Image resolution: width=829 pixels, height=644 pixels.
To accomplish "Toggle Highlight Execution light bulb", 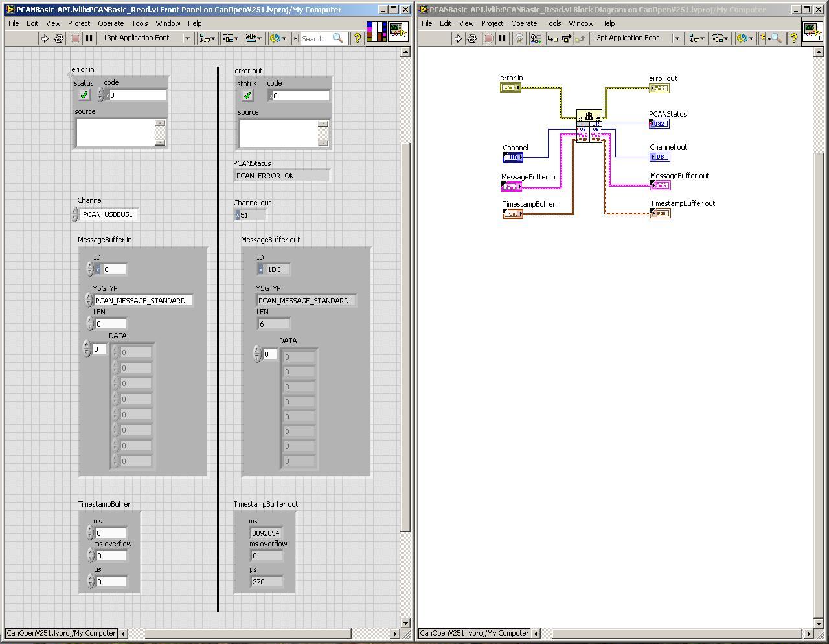I will (x=519, y=38).
